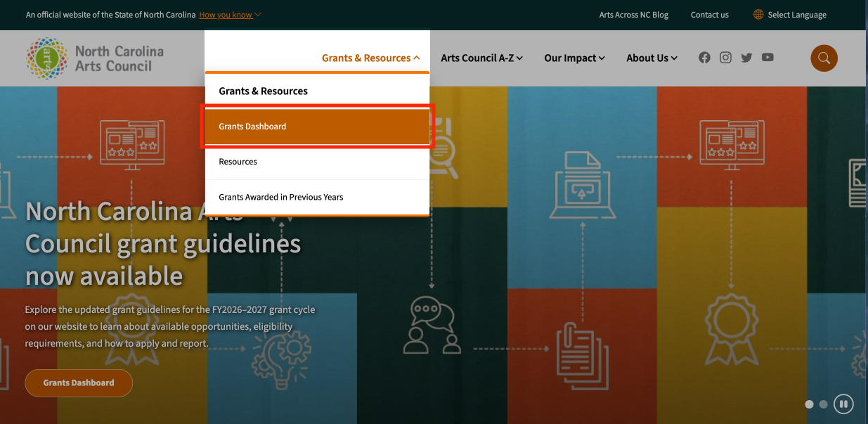
Task: Expand the Arts Council A-Z dropdown
Action: [x=481, y=58]
